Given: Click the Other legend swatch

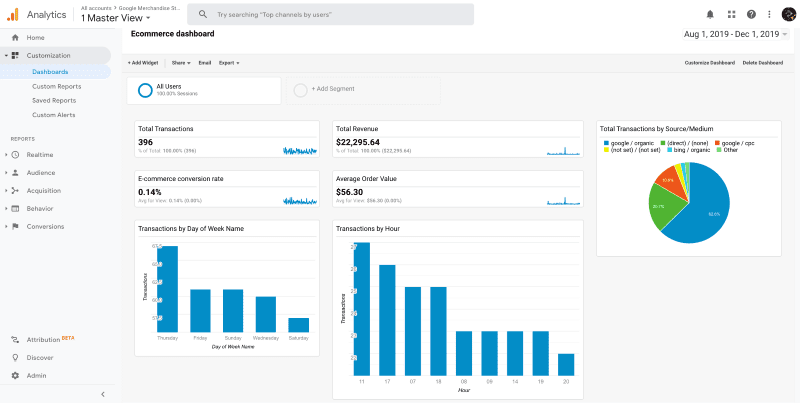Looking at the screenshot, I should (x=719, y=150).
